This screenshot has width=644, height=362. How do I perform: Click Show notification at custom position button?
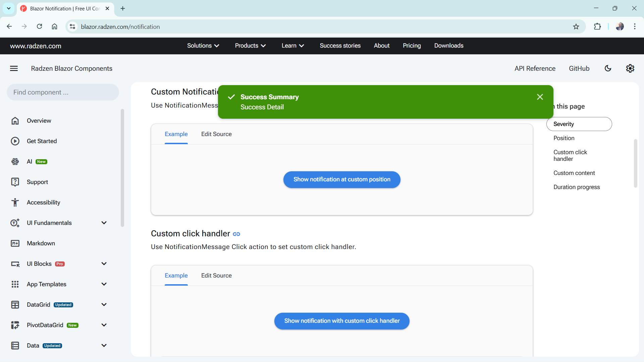pyautogui.click(x=342, y=180)
